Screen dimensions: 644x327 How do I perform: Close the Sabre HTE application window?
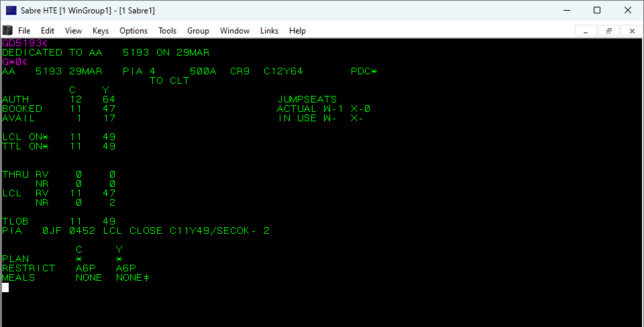click(x=627, y=10)
